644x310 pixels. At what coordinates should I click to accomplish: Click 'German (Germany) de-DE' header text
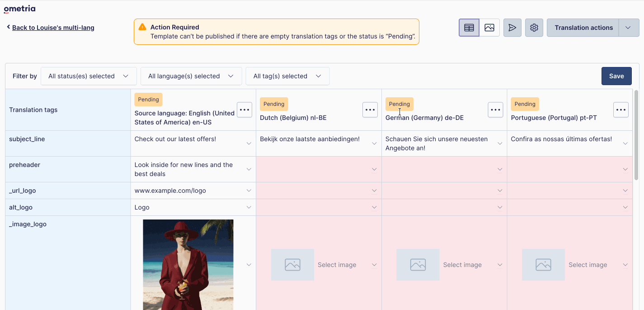[x=424, y=118]
